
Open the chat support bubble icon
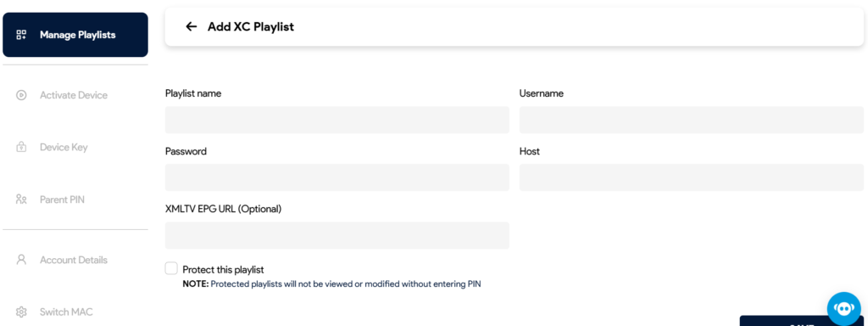pos(845,309)
